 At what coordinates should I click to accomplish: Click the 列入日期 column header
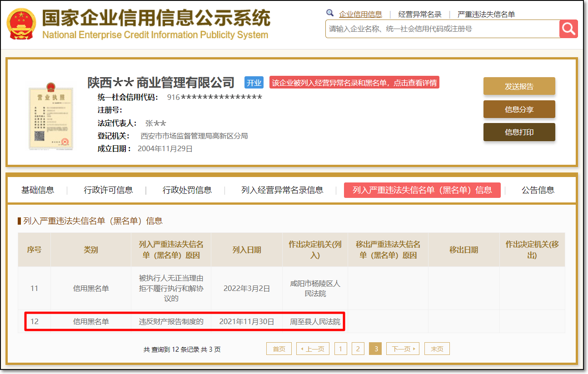247,250
